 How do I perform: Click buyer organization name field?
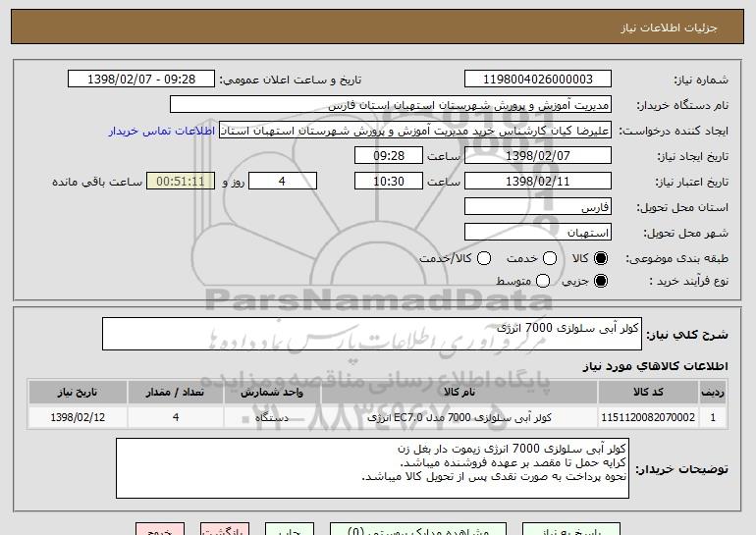click(x=391, y=105)
